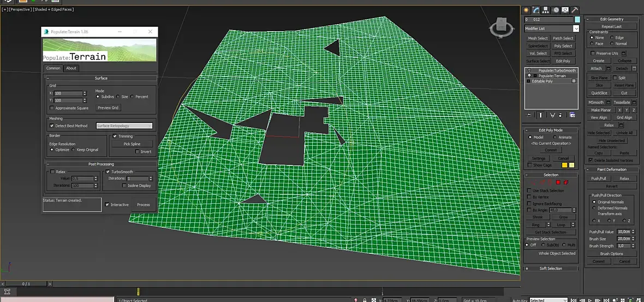
Task: Toggle Detect Best Method checkbox
Action: click(52, 126)
